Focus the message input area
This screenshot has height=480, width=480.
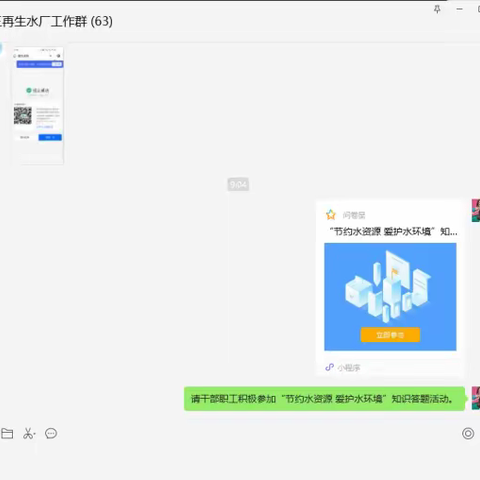240,462
